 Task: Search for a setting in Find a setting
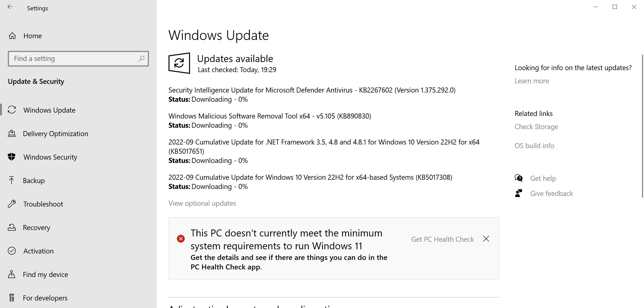[78, 58]
